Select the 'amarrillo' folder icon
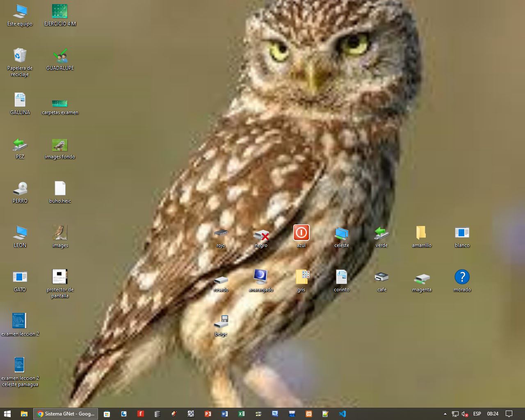Image resolution: width=525 pixels, height=420 pixels. (421, 233)
